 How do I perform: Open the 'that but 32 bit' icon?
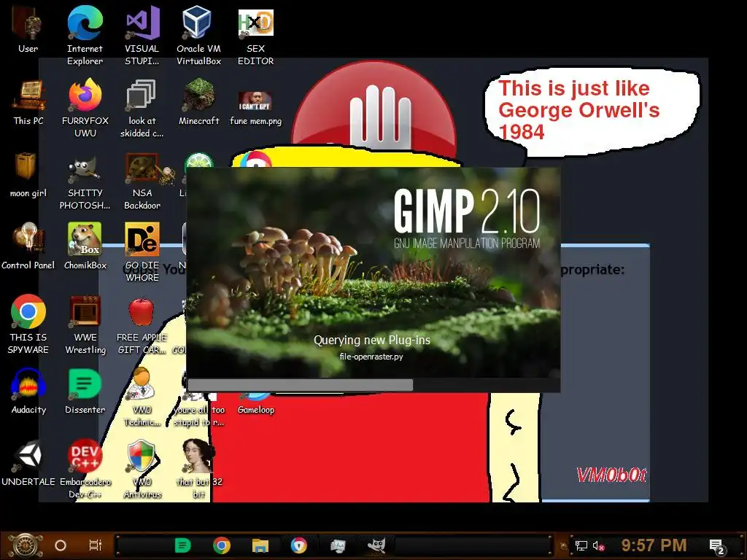198,469
